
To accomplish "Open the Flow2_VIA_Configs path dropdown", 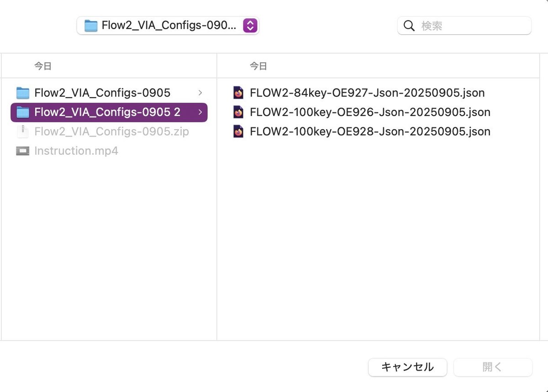I will point(250,26).
